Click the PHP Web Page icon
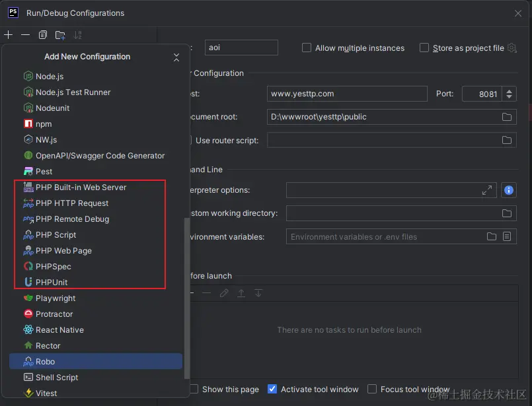532x406 pixels. 28,250
